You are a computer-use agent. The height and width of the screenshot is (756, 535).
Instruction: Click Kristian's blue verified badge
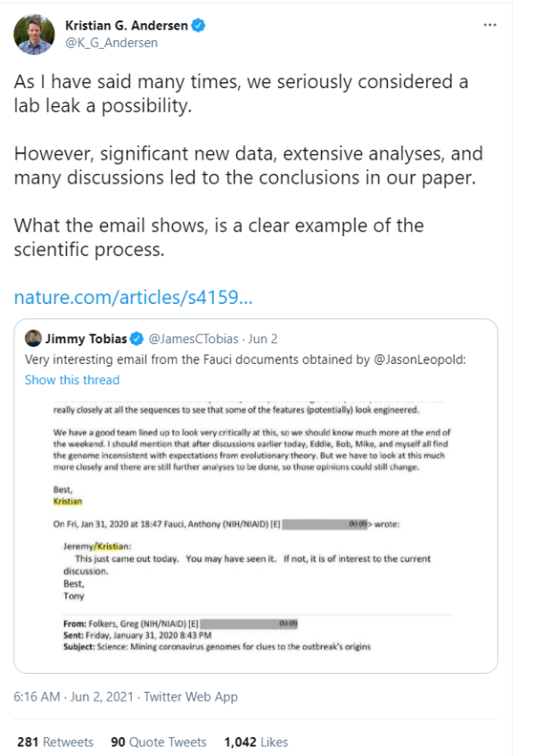coord(199,26)
